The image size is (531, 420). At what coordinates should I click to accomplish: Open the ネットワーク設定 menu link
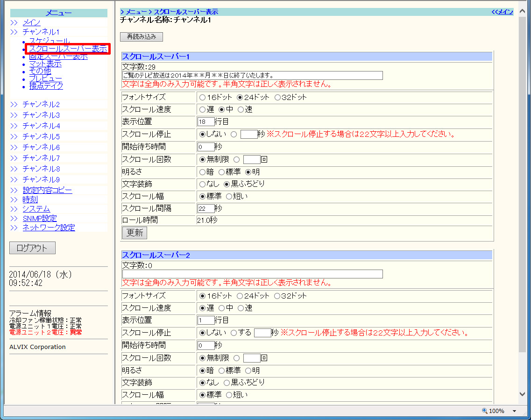coord(49,228)
